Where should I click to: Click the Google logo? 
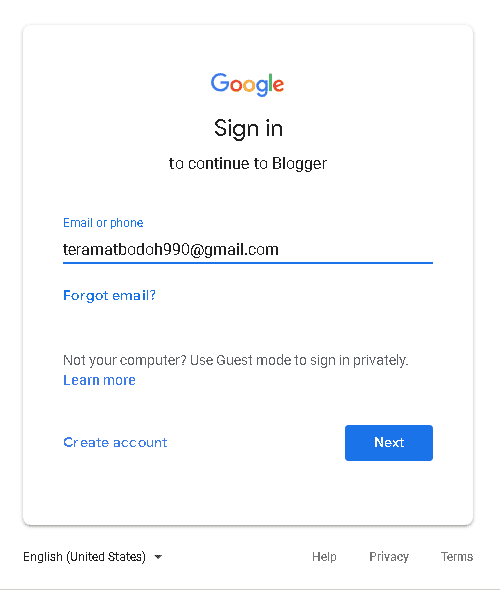pyautogui.click(x=247, y=84)
